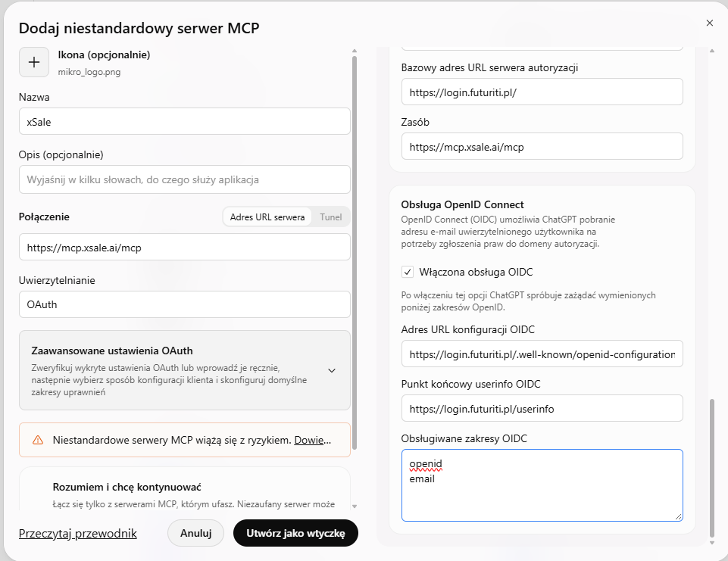Viewport: 728px width, 561px height.
Task: Click right panel scroll down arrow
Action: pyautogui.click(x=712, y=542)
